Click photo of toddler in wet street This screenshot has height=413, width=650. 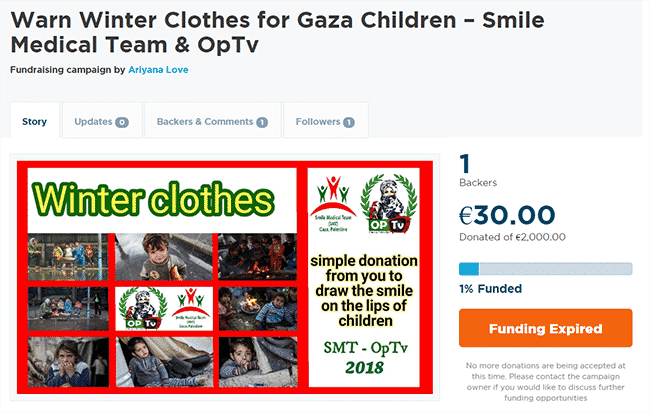[164, 257]
